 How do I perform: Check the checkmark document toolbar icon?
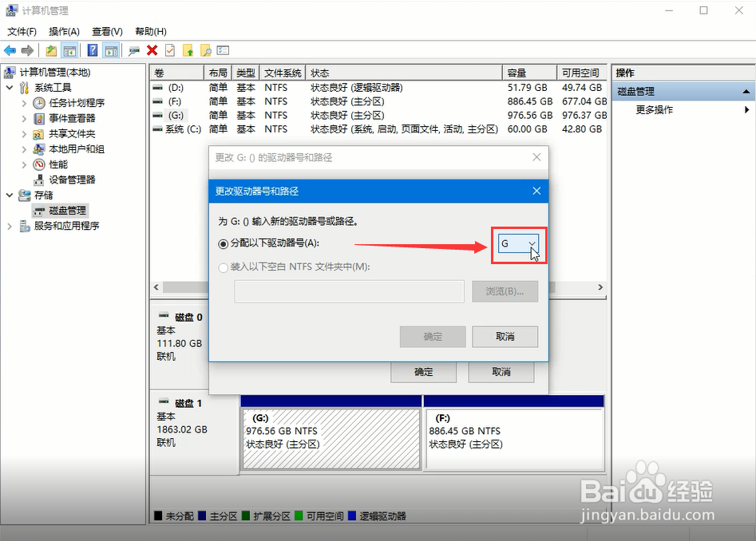pyautogui.click(x=170, y=49)
